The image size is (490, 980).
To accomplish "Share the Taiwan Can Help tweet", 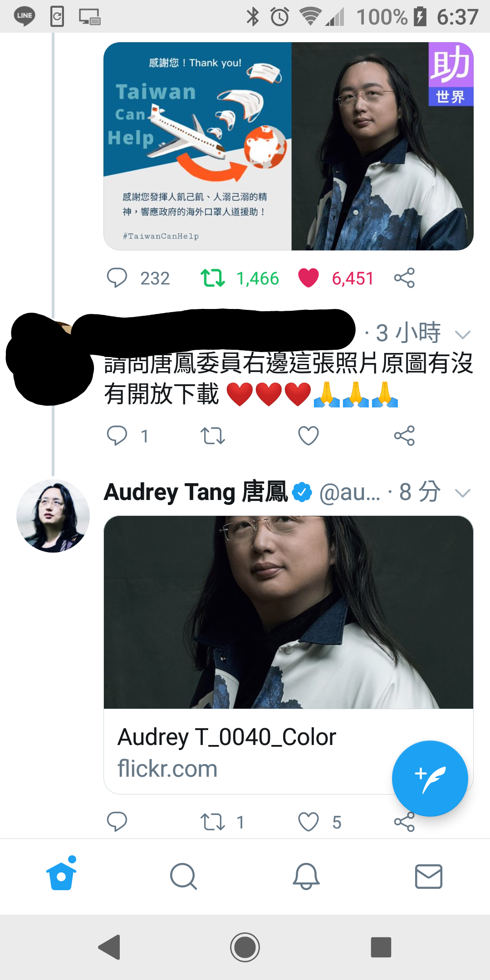I will pyautogui.click(x=404, y=278).
